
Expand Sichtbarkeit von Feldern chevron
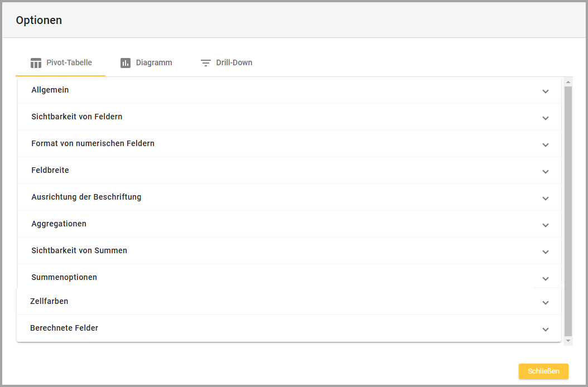click(545, 118)
